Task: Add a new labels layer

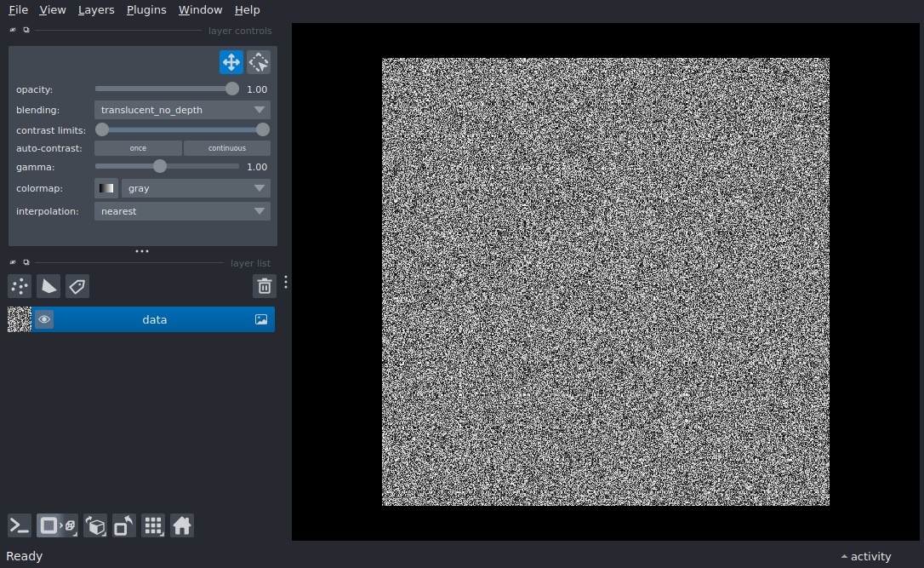Action: coord(77,286)
